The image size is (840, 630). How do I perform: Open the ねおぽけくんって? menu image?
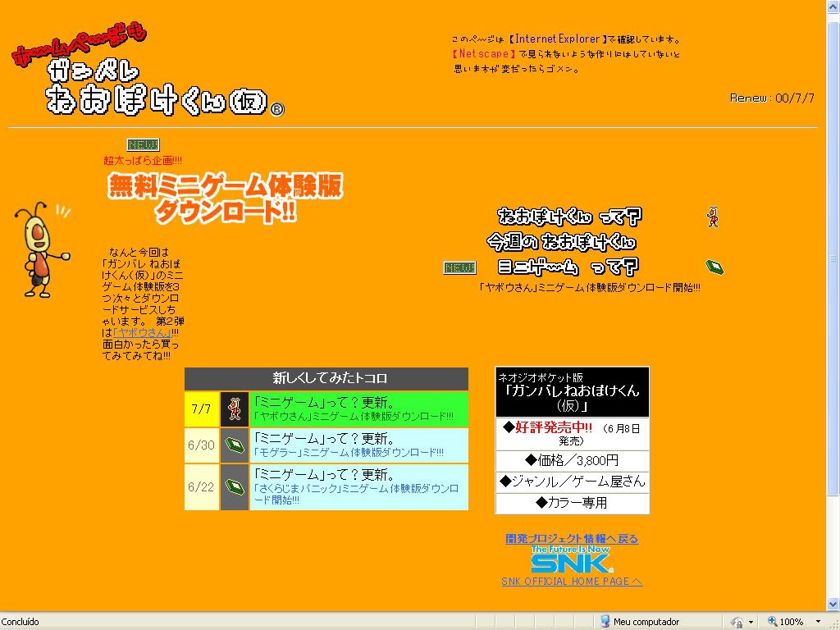pos(569,217)
